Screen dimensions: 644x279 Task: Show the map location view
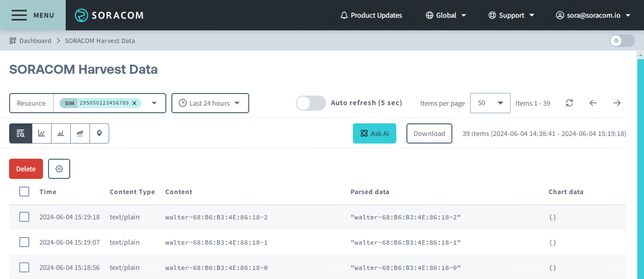coord(99,133)
